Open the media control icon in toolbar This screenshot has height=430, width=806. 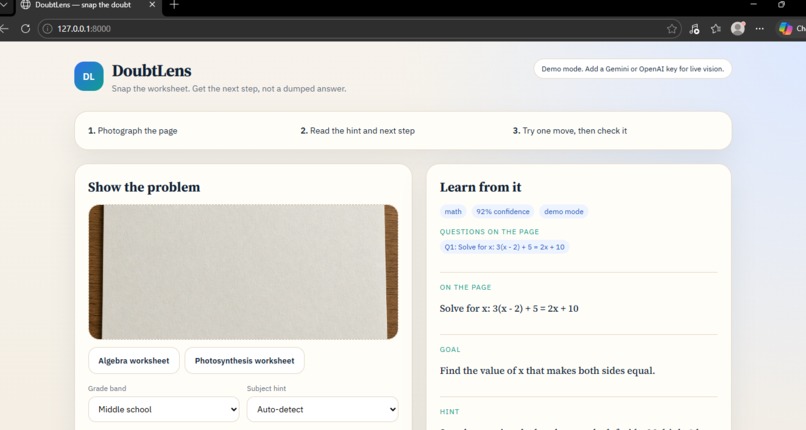(x=694, y=29)
